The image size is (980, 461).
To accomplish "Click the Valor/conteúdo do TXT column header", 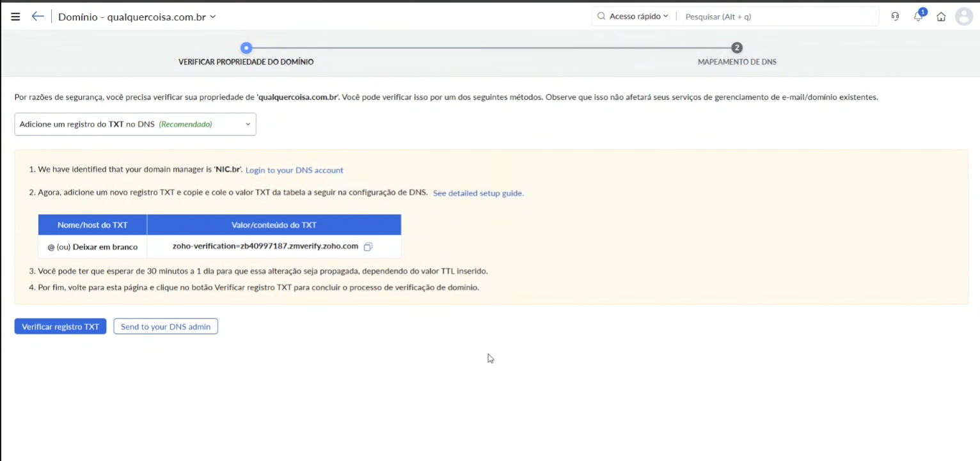I will click(274, 225).
